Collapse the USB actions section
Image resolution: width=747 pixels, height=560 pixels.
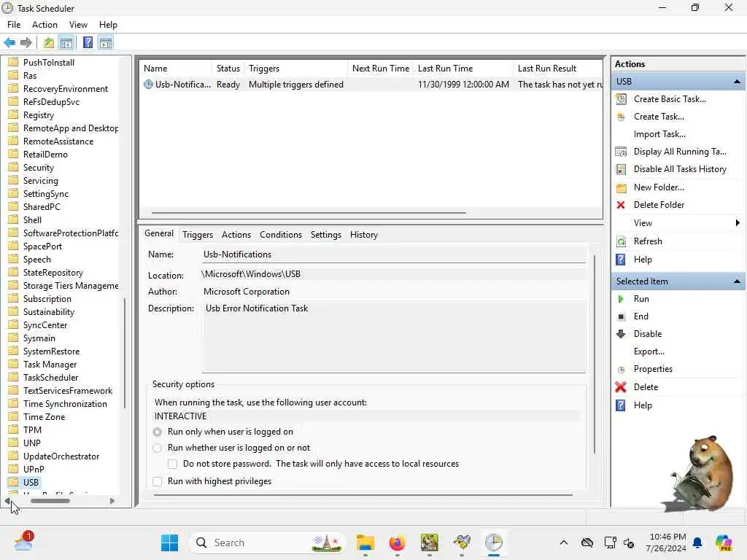[737, 82]
